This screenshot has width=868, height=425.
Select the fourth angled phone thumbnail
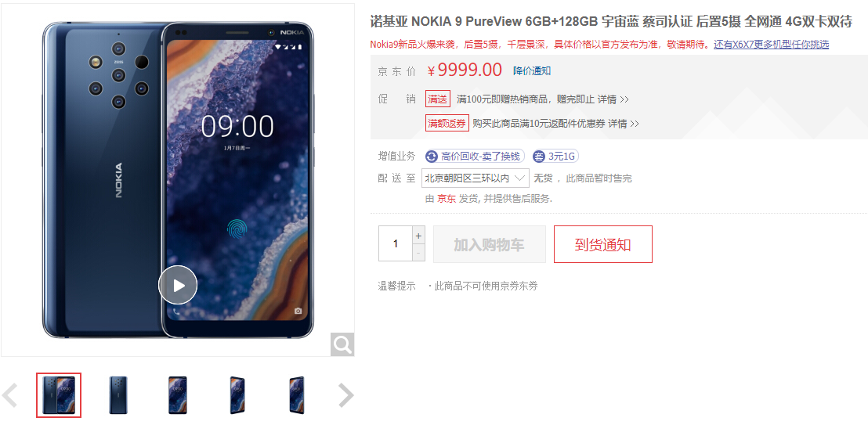(238, 395)
